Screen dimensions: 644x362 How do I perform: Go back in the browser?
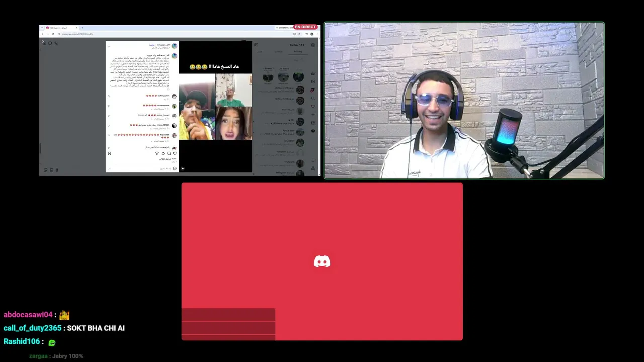pyautogui.click(x=43, y=34)
